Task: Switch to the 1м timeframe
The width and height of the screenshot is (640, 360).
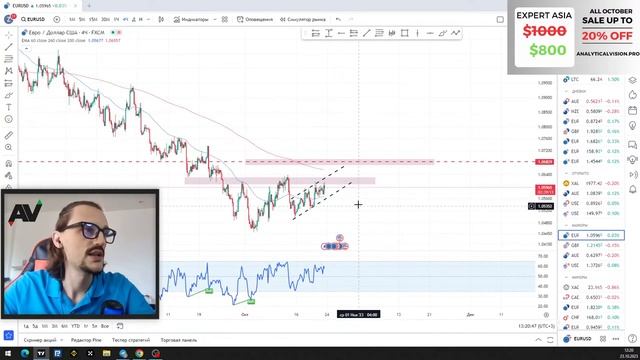Action: 72,19
